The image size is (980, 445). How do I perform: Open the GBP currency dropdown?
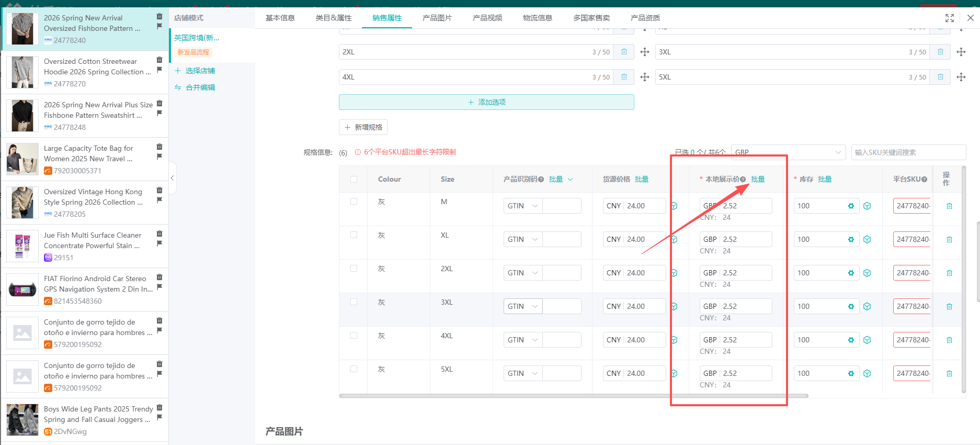click(x=788, y=152)
